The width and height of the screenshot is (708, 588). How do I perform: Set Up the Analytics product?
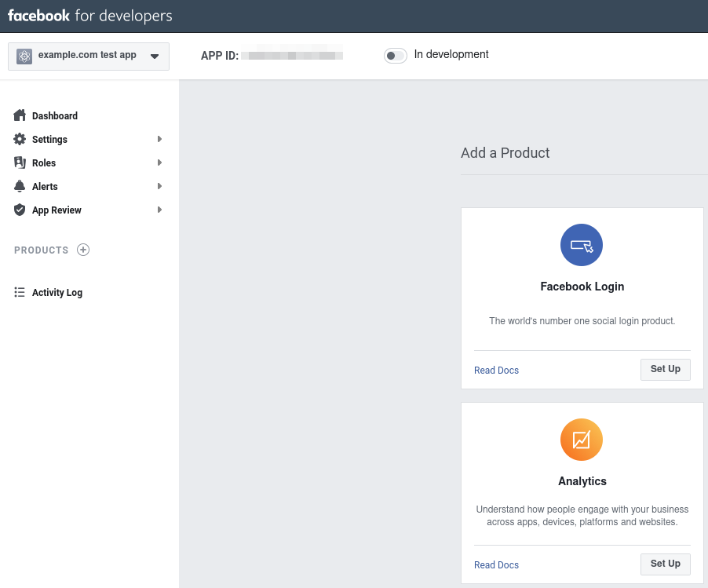pos(665,564)
